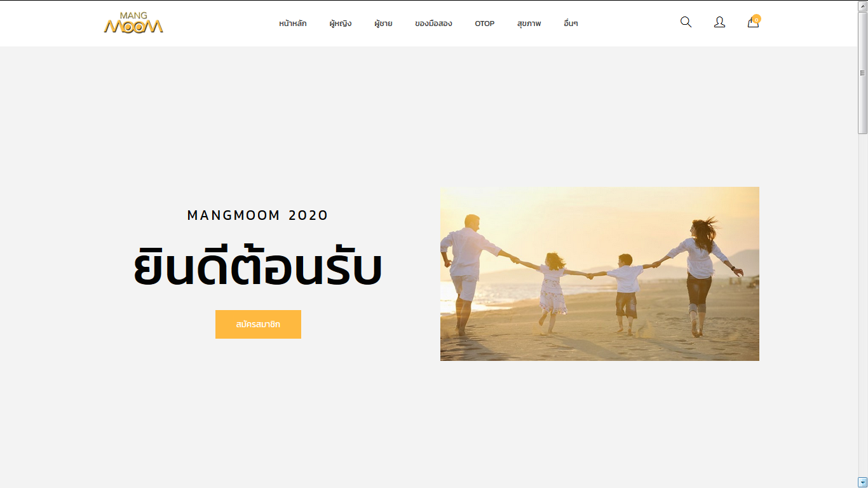Click the MANGMOOM 2020 heading text
Viewport: 868px width, 488px height.
click(258, 215)
